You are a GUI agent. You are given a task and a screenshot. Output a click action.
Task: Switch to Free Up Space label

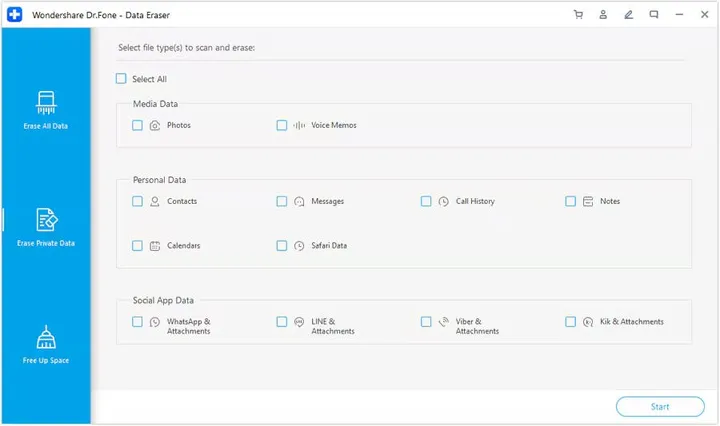(46, 360)
